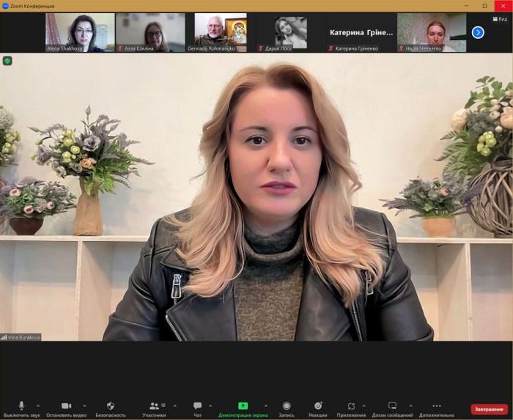Open the Безопасность shield icon
513x420 pixels.
click(111, 407)
